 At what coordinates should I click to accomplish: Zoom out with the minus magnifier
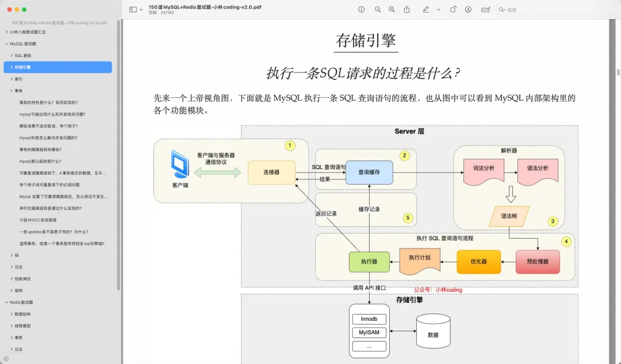coord(378,9)
